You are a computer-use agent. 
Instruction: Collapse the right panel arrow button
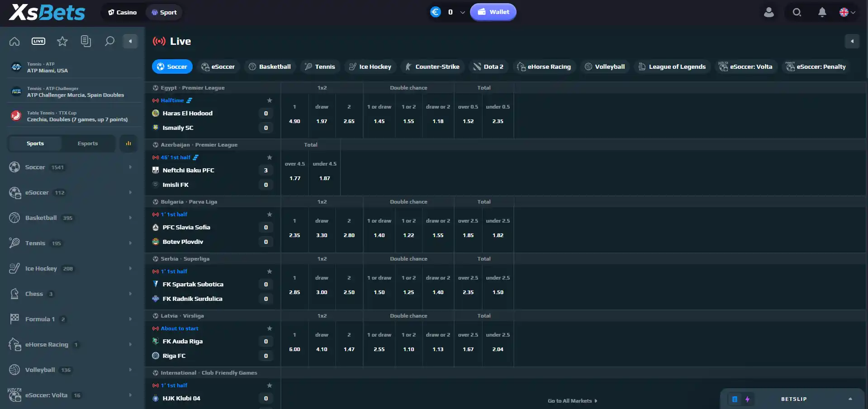[852, 41]
